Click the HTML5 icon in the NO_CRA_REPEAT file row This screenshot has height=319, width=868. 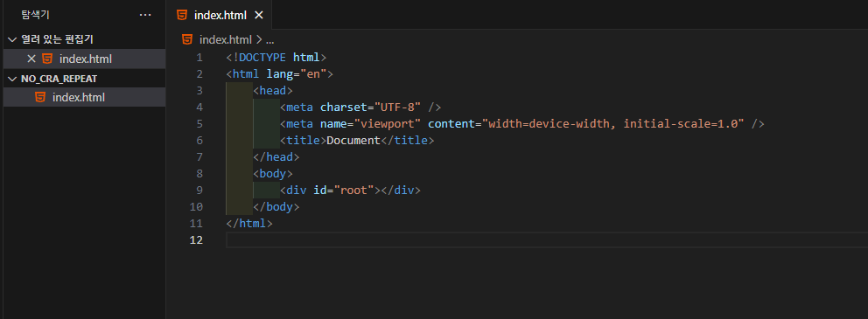40,97
